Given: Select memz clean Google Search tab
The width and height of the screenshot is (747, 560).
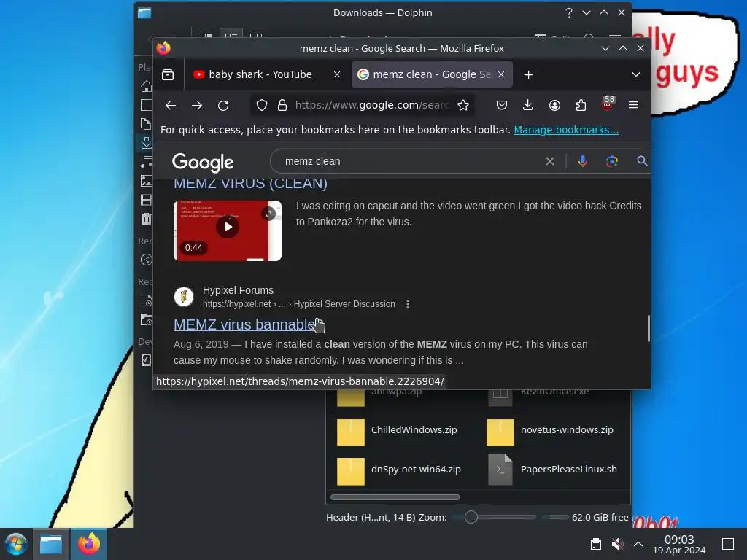Looking at the screenshot, I should point(432,75).
